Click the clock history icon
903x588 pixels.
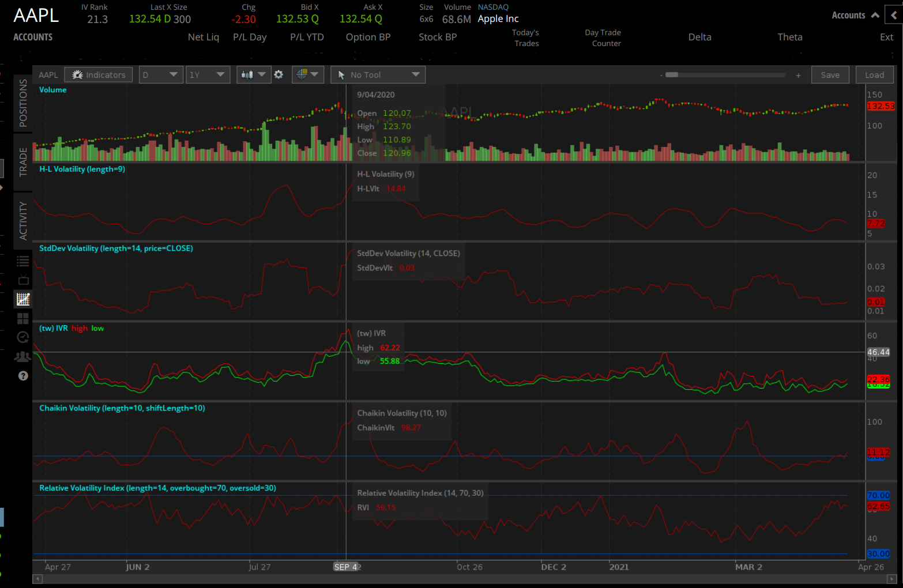pyautogui.click(x=23, y=337)
